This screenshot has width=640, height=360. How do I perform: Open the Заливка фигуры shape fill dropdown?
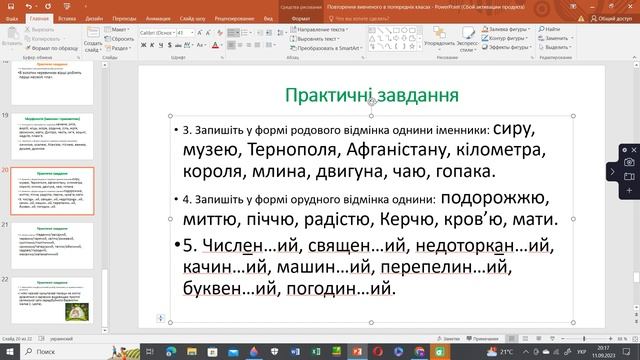click(x=506, y=29)
